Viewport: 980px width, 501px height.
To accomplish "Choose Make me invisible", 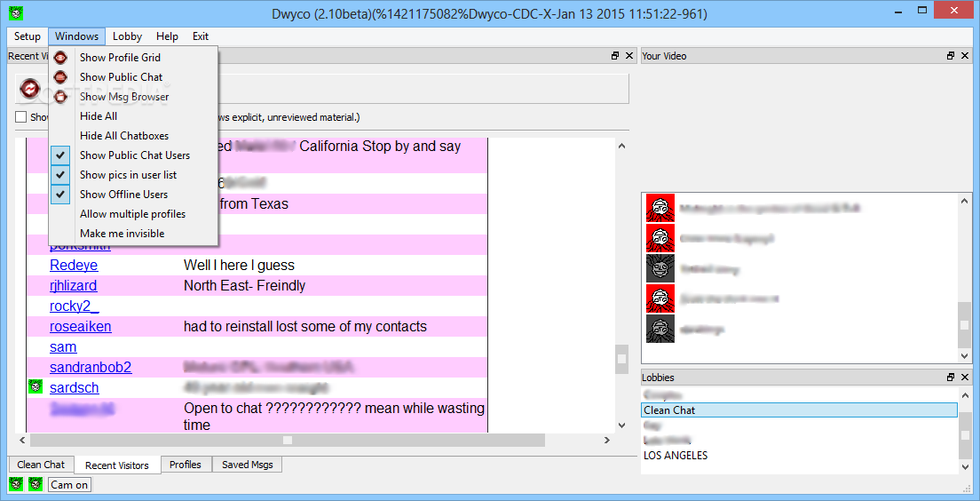I will click(x=134, y=234).
